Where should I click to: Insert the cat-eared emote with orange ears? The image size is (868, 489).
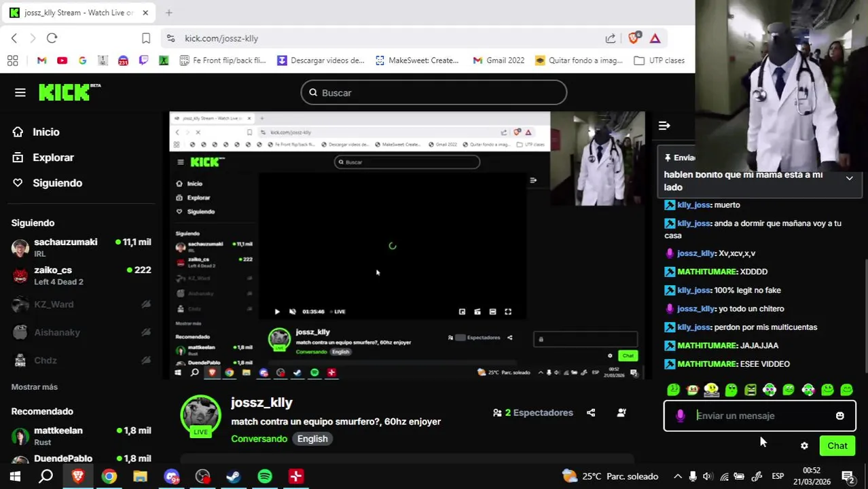tap(692, 390)
